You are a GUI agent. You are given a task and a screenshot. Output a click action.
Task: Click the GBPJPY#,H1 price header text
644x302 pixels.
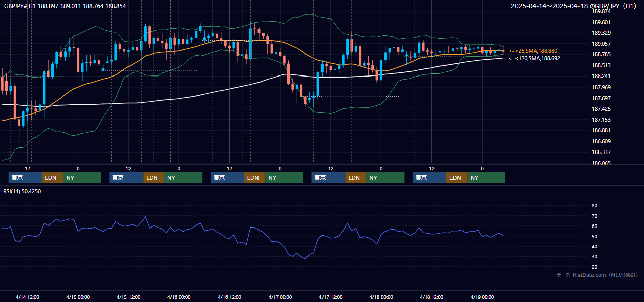(65, 6)
